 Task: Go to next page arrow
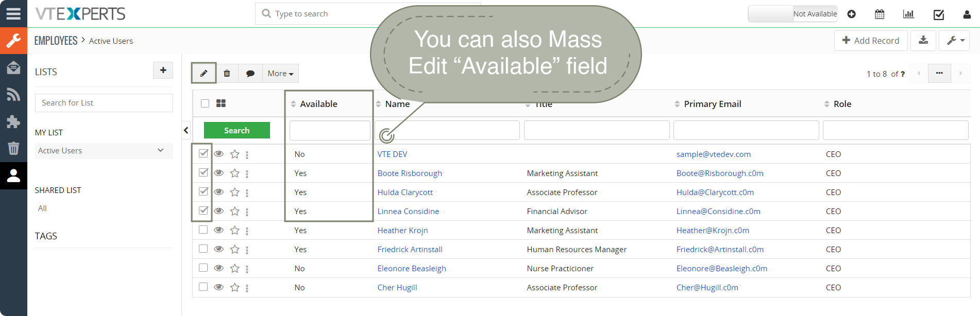tap(960, 74)
